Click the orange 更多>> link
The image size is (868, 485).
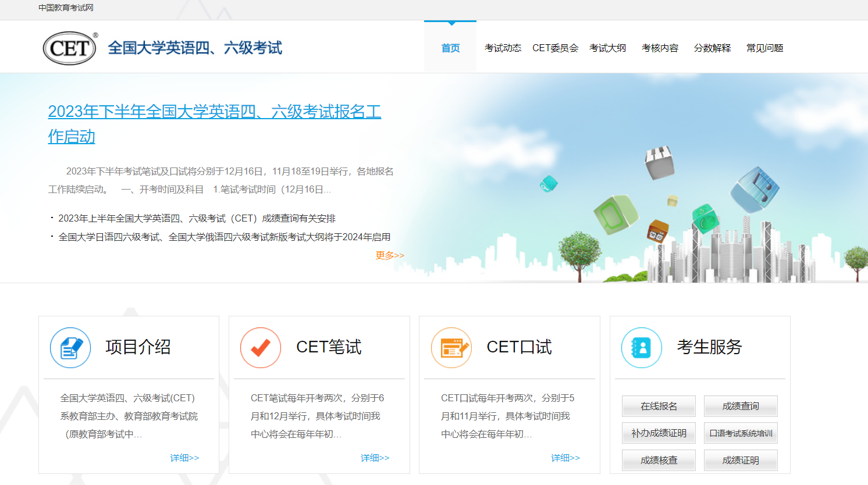click(390, 255)
